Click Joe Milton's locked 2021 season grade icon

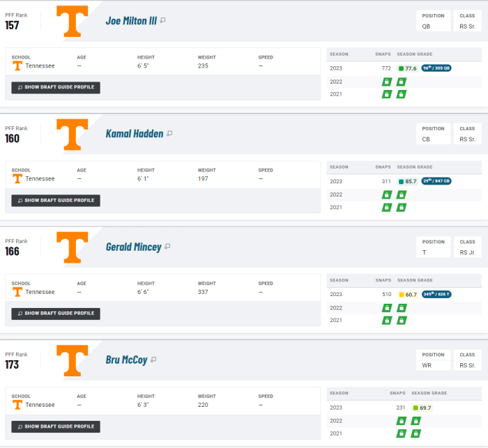point(402,94)
